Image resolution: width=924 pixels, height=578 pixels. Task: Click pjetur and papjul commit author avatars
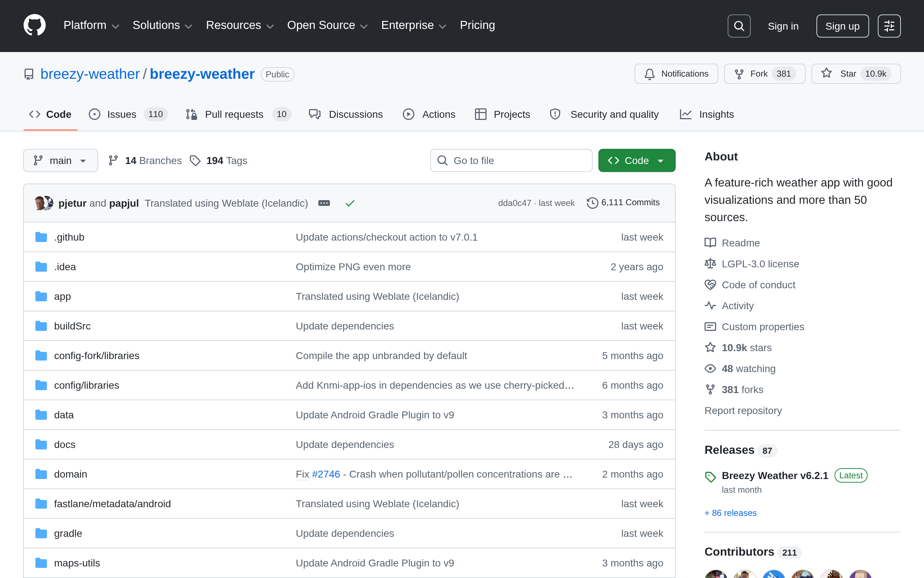click(44, 203)
